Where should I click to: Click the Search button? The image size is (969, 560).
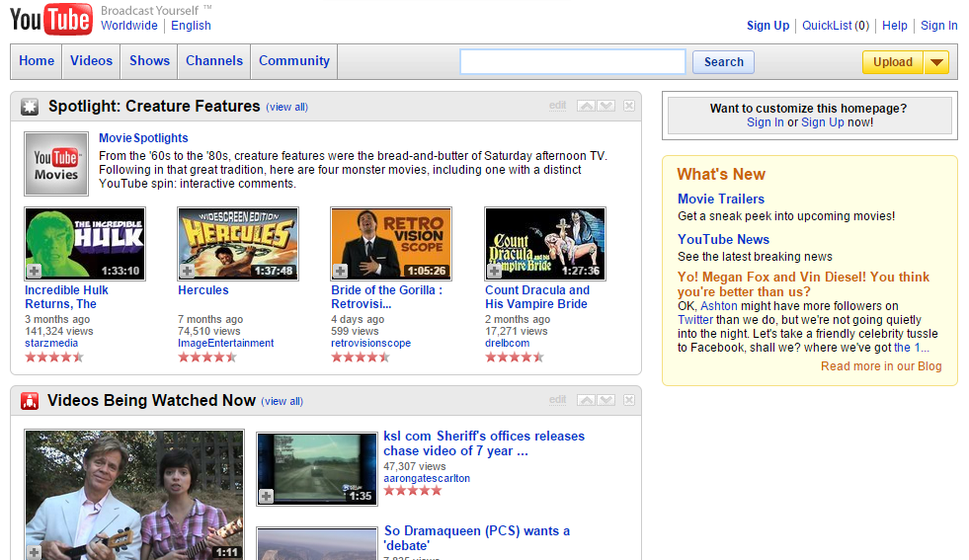(x=724, y=62)
